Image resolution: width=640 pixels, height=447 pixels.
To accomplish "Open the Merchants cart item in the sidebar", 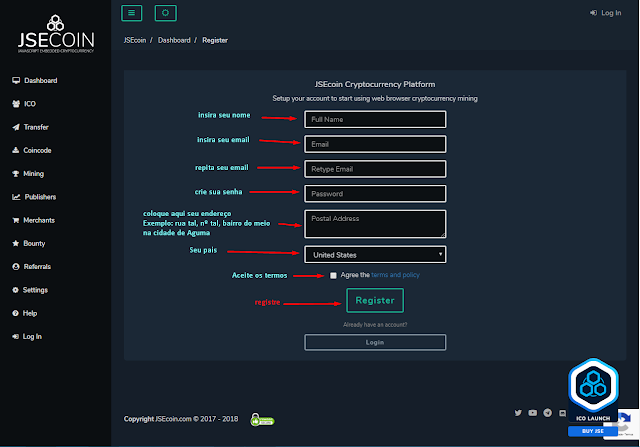I will click(33, 220).
